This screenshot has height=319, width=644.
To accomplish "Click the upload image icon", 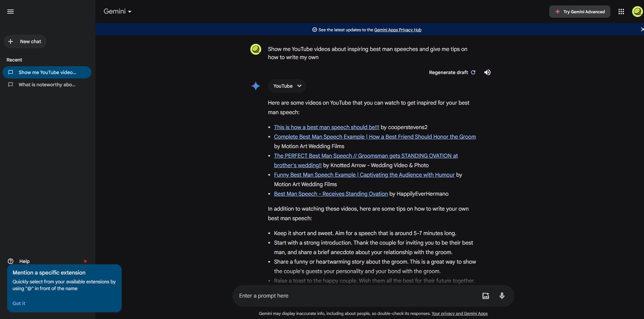I will click(486, 296).
